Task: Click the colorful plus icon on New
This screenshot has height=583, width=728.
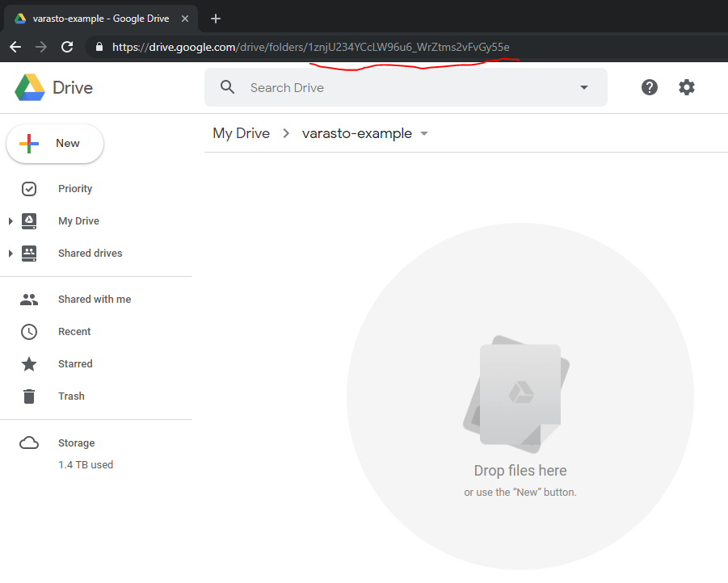Action: (29, 144)
